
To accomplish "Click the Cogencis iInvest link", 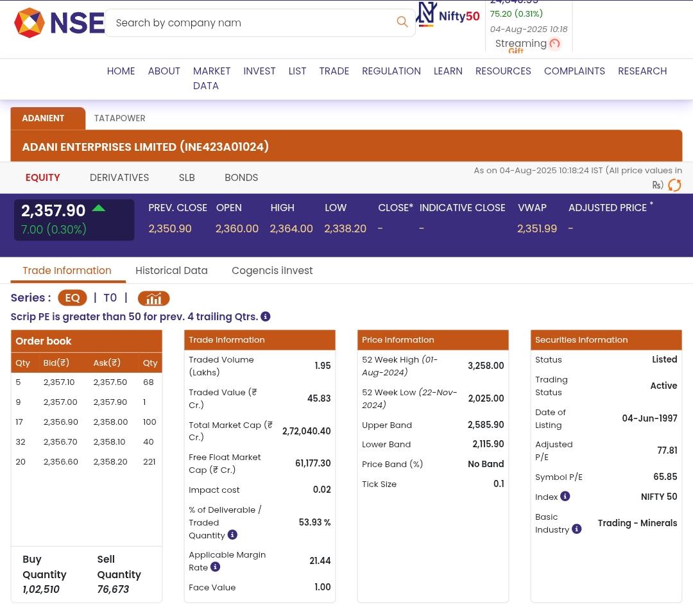I will pos(272,270).
